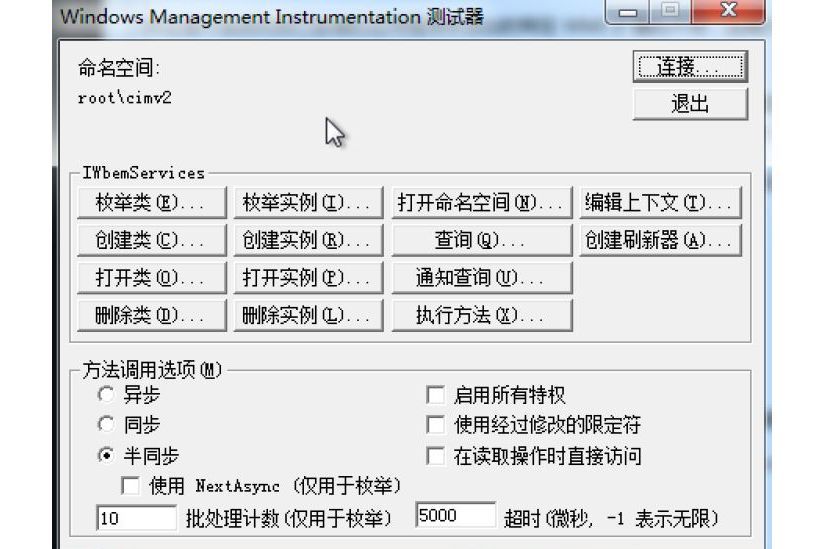Click the 退出 (Exit) button
This screenshot has width=824, height=549.
(690, 104)
